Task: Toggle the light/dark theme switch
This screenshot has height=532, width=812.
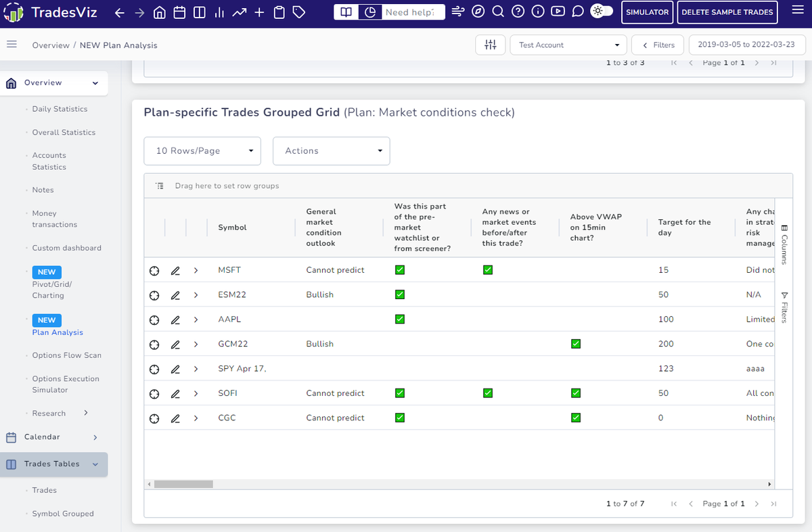Action: [x=602, y=12]
